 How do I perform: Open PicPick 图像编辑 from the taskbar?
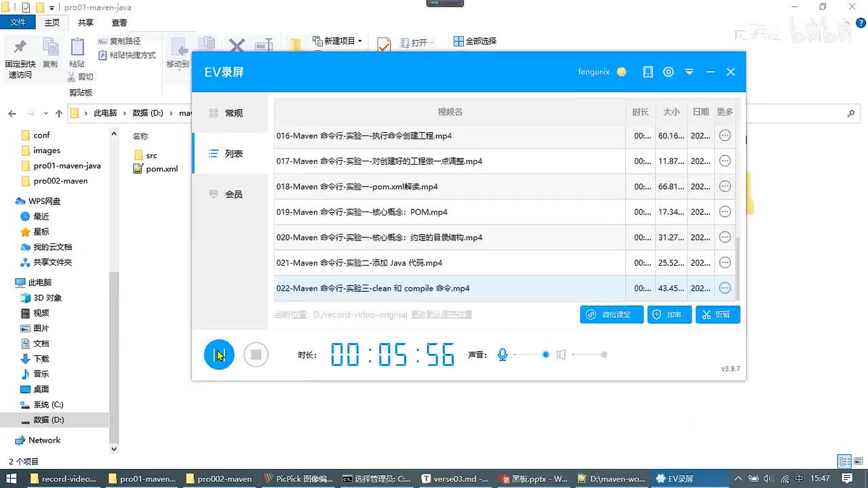point(298,479)
